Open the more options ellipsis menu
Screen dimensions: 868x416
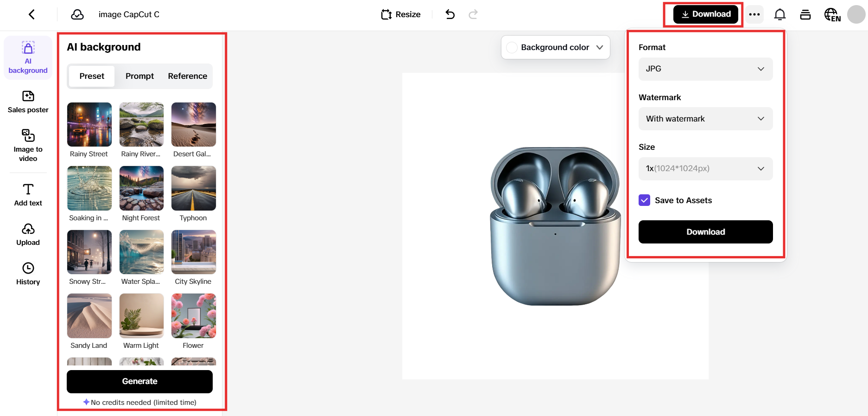tap(754, 14)
